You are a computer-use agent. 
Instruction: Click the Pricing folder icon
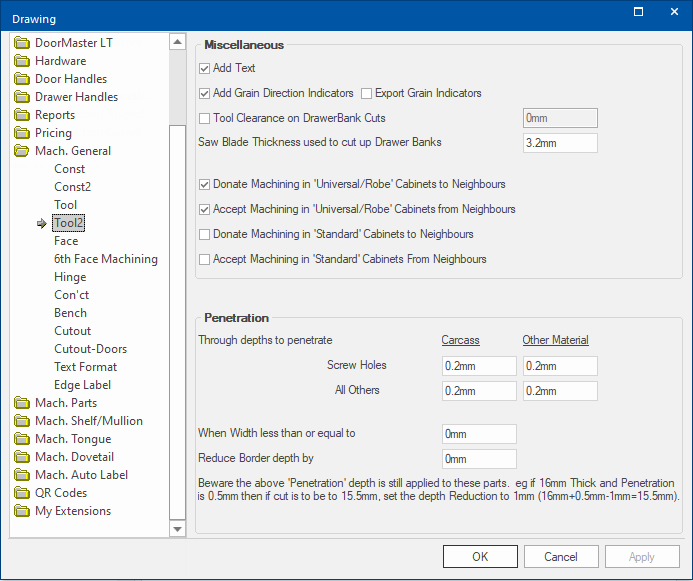pyautogui.click(x=22, y=133)
